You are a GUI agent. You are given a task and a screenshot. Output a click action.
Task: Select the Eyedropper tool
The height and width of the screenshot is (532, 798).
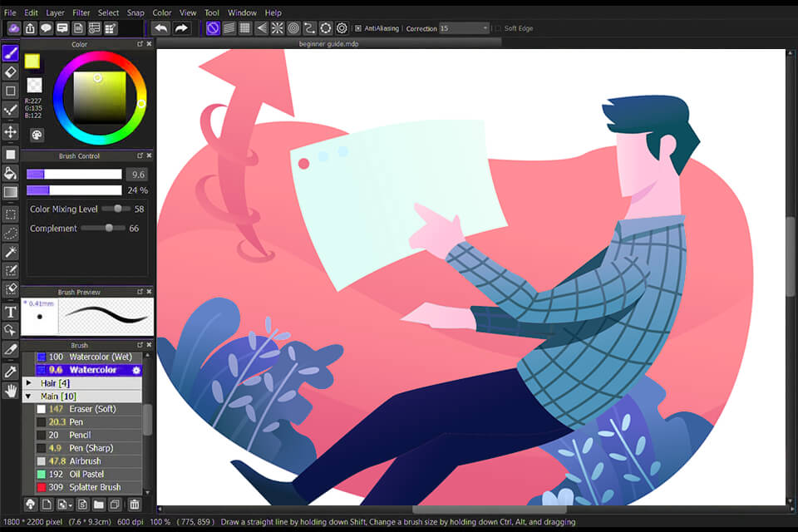click(11, 370)
